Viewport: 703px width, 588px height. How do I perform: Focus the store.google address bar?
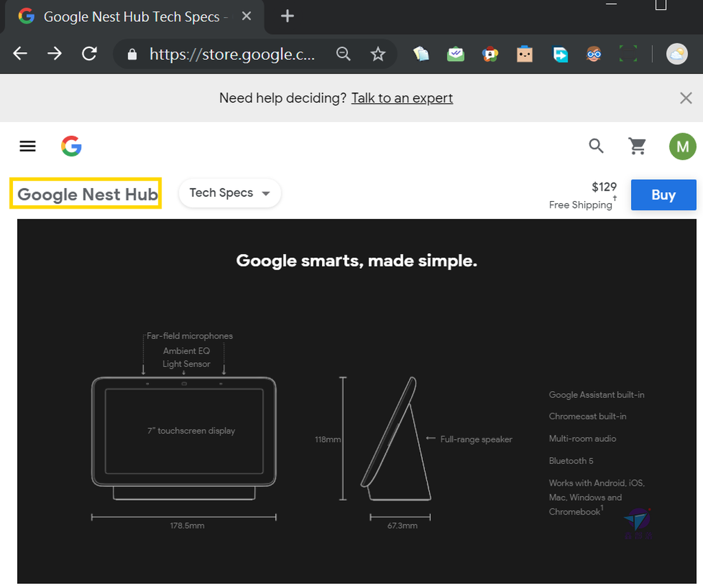[x=232, y=54]
